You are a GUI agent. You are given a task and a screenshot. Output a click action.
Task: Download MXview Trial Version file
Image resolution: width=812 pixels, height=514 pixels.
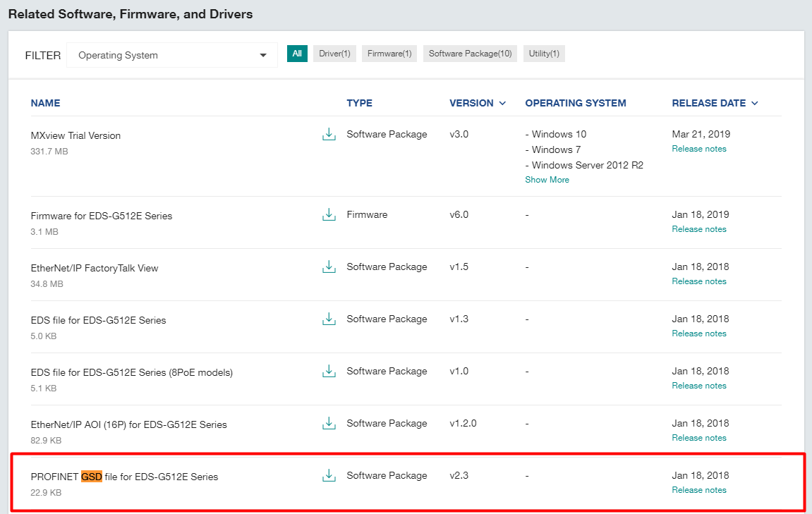[329, 134]
